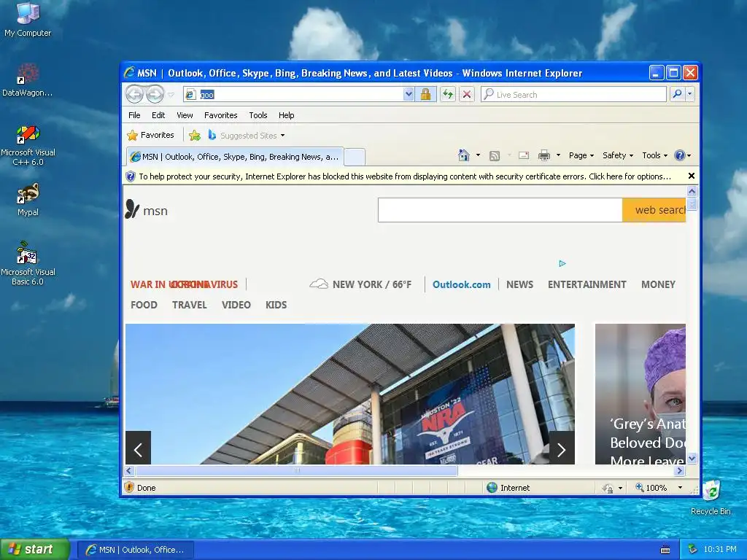Click the Favorites star button
This screenshot has height=560, width=747.
coord(150,135)
